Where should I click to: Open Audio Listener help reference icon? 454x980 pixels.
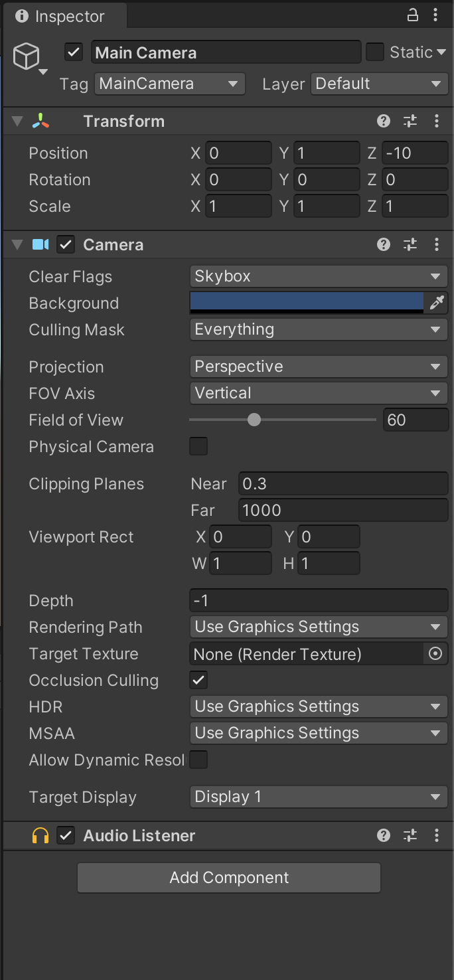pyautogui.click(x=384, y=835)
